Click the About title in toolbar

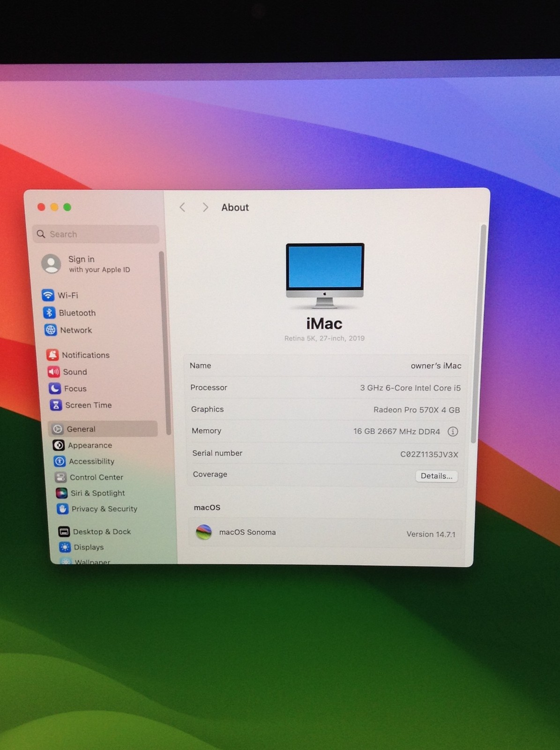235,207
